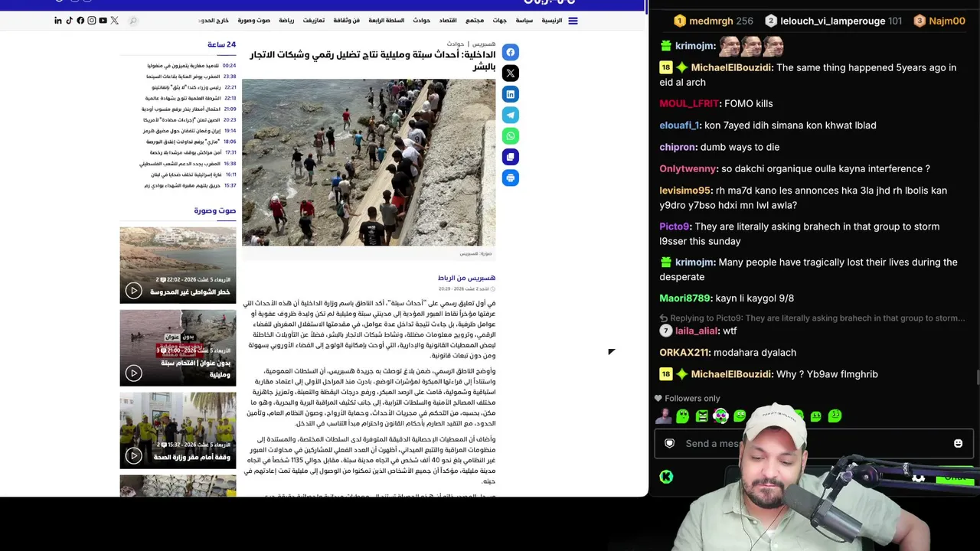Screen dimensions: 980x551
Task: Open the Facebook link in the navbar
Action: [80, 21]
